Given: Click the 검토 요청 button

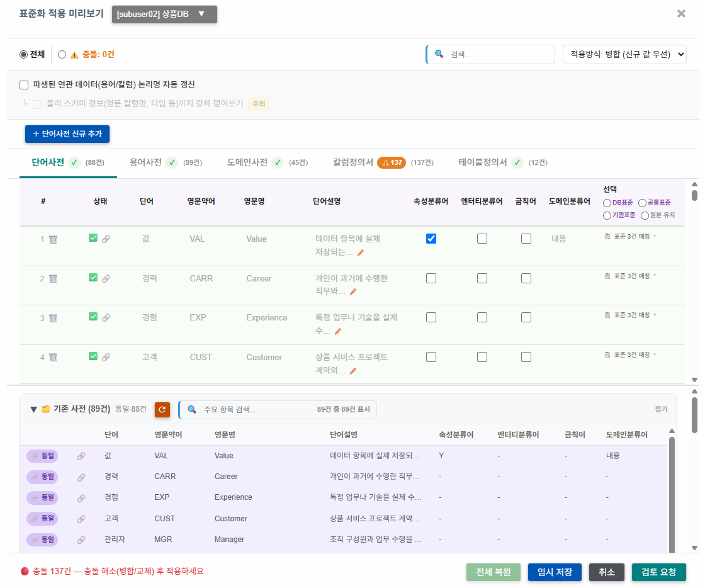Looking at the screenshot, I should tap(658, 572).
